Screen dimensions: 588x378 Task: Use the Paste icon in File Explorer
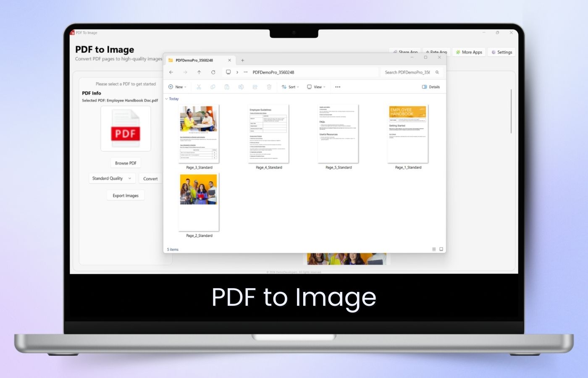(x=227, y=87)
